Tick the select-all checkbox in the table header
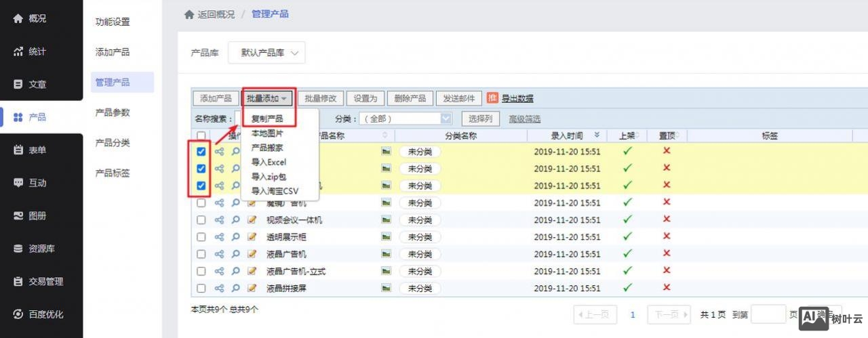Image resolution: width=868 pixels, height=338 pixels. (201, 135)
